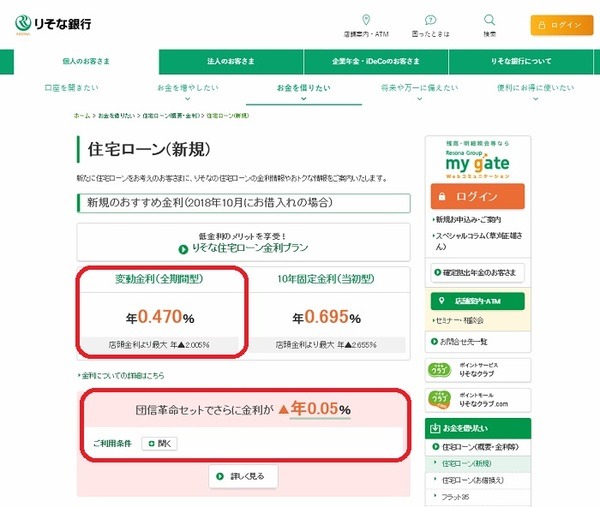Click the お金を借りたい sidebar header

478,429
